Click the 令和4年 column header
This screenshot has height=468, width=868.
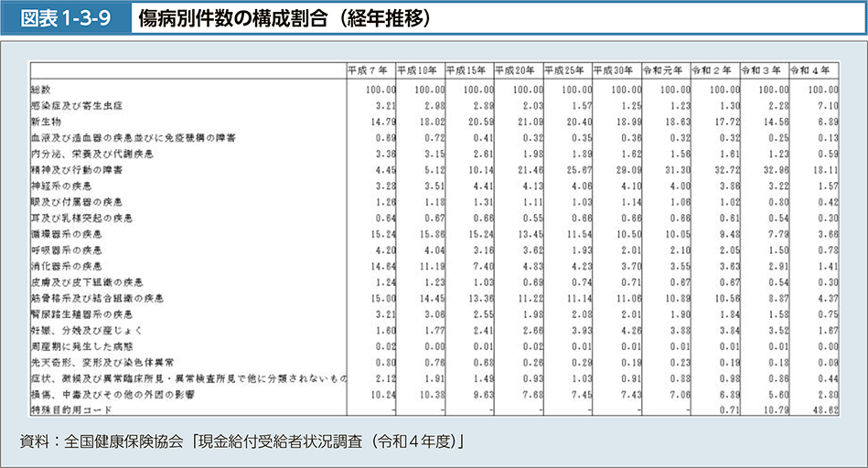(x=812, y=69)
